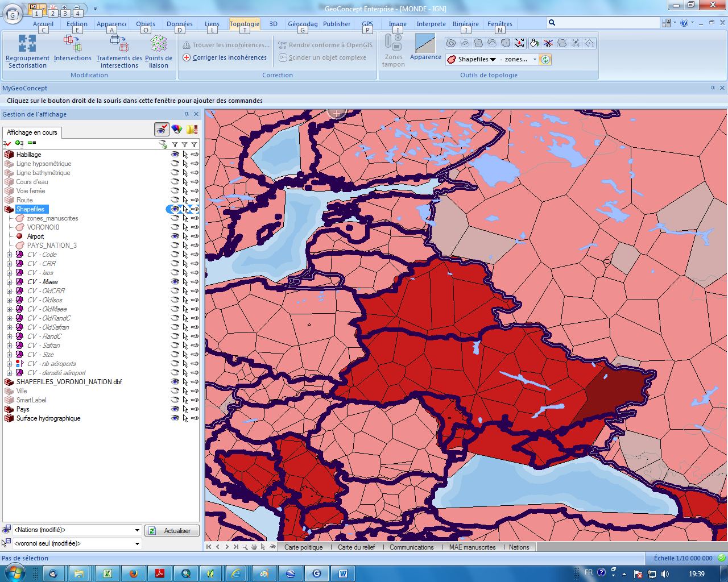Screen dimensions: 728x582
Task: Switch to MAE manuscrites map tab
Action: [x=472, y=547]
